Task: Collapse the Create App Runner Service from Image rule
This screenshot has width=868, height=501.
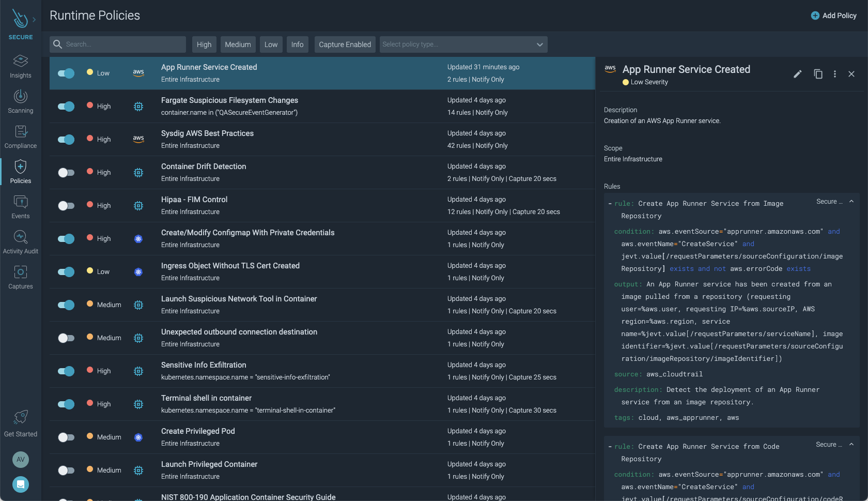Action: click(851, 201)
